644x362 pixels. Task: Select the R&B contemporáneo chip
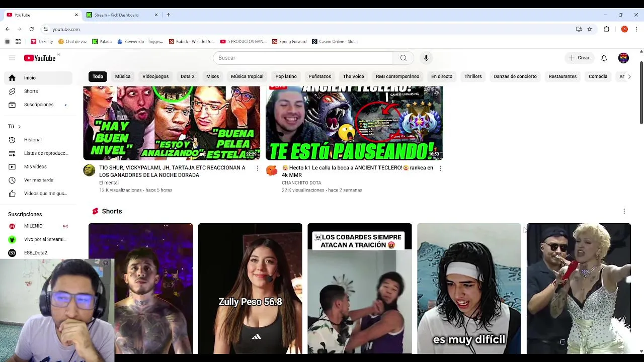pyautogui.click(x=397, y=76)
